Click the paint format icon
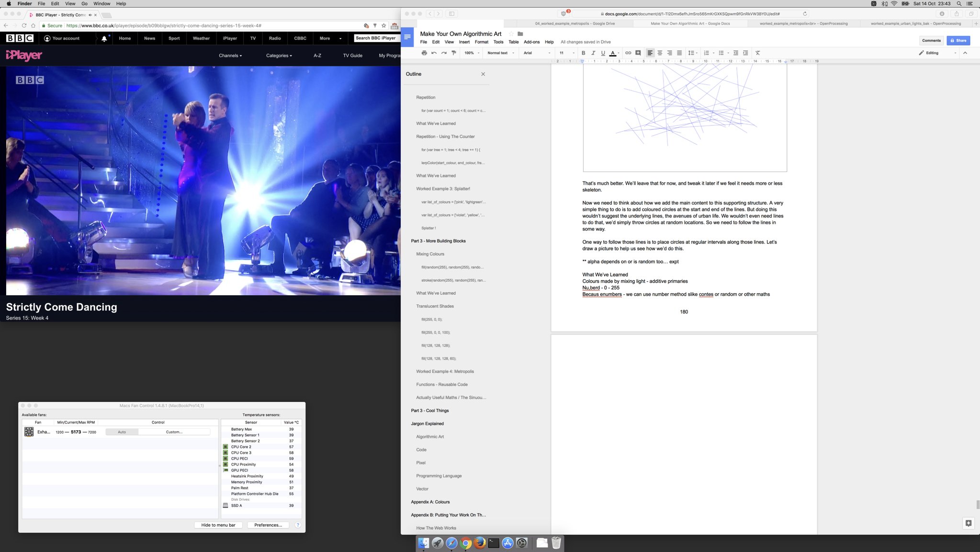Viewport: 980px width, 552px height. click(x=454, y=53)
